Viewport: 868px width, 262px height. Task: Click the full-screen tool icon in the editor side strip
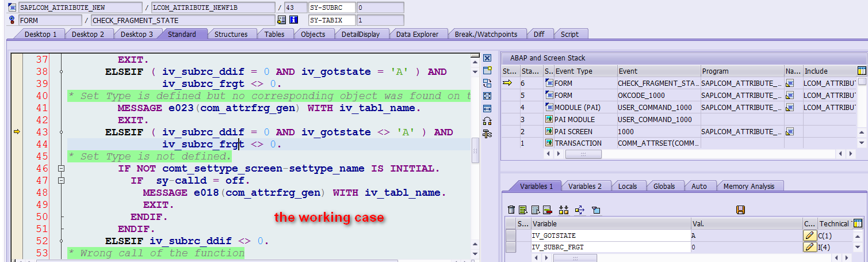[x=487, y=96]
